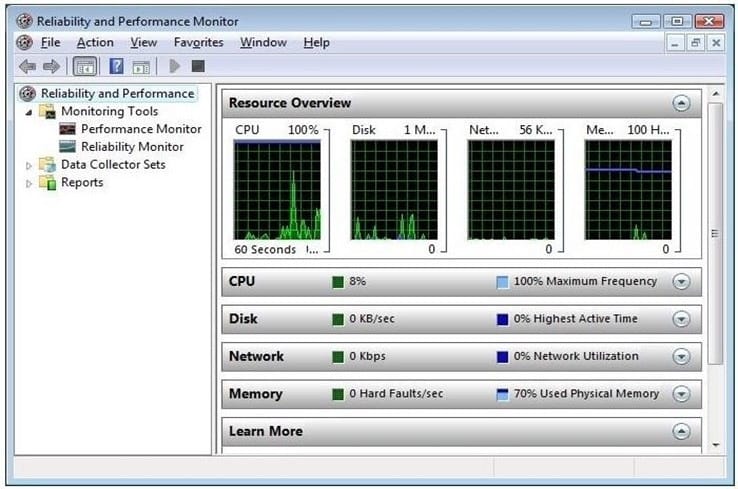The image size is (738, 489).
Task: Open the Favorites menu
Action: click(x=198, y=42)
